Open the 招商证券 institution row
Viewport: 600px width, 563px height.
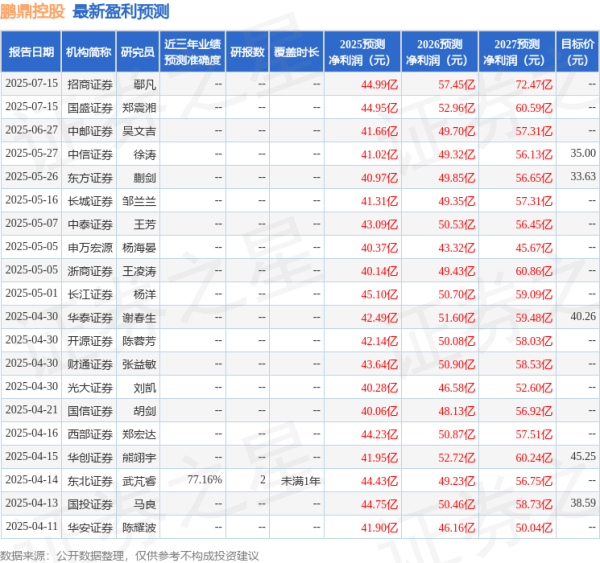[x=87, y=85]
